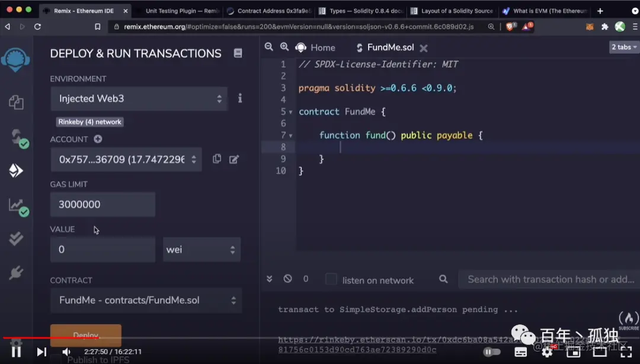Open the wei unit dropdown

201,249
